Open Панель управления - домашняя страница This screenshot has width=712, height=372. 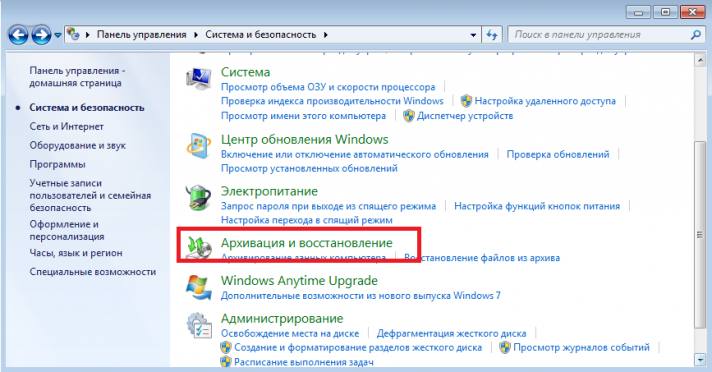(77, 77)
